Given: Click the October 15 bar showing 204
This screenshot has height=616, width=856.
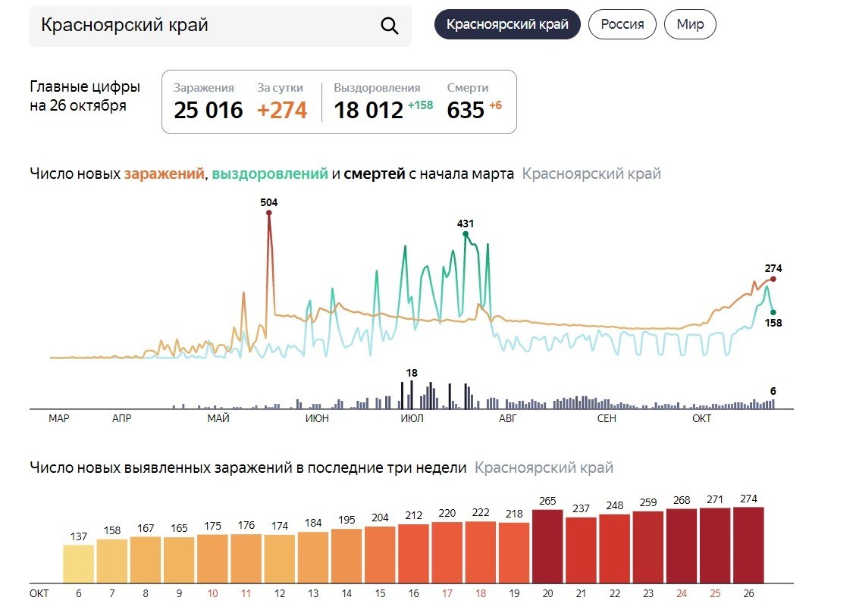Looking at the screenshot, I should (381, 554).
